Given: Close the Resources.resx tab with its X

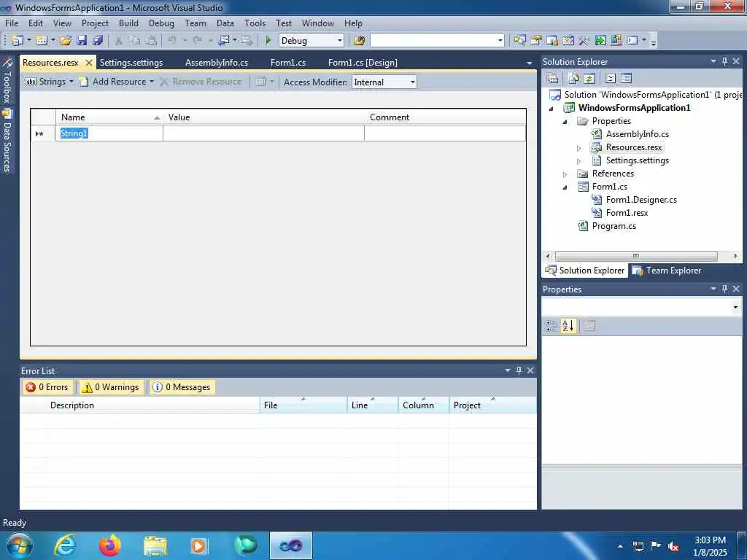Looking at the screenshot, I should coord(88,63).
